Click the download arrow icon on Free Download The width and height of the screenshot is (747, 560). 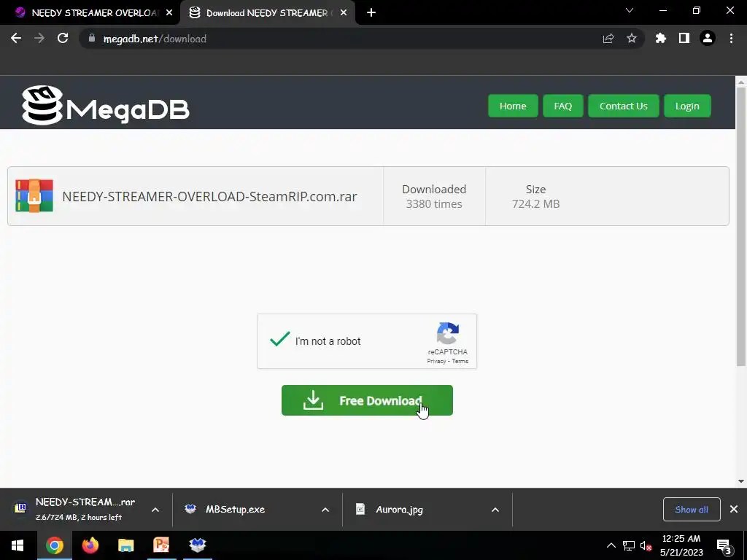tap(313, 400)
